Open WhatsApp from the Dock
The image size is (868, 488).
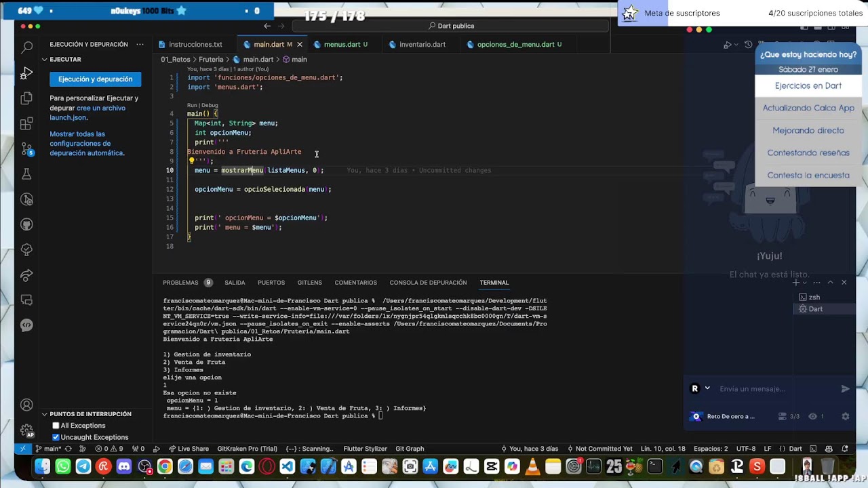coord(63,466)
